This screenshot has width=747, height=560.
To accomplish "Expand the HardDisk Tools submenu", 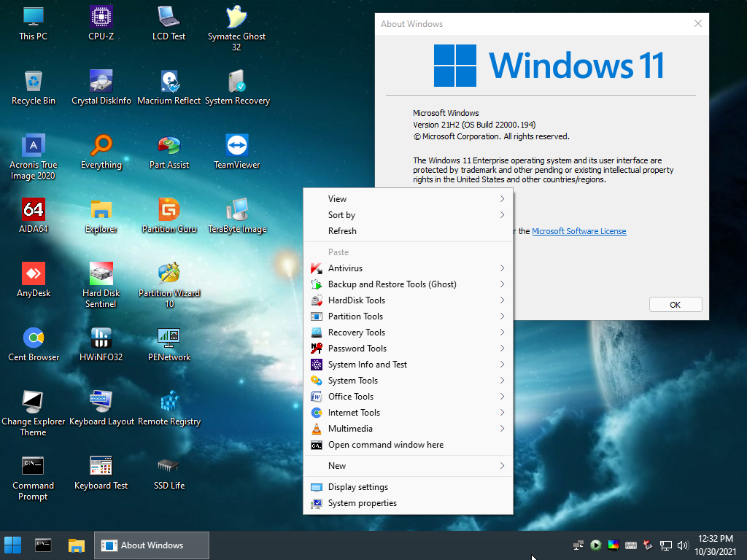I will tap(408, 300).
